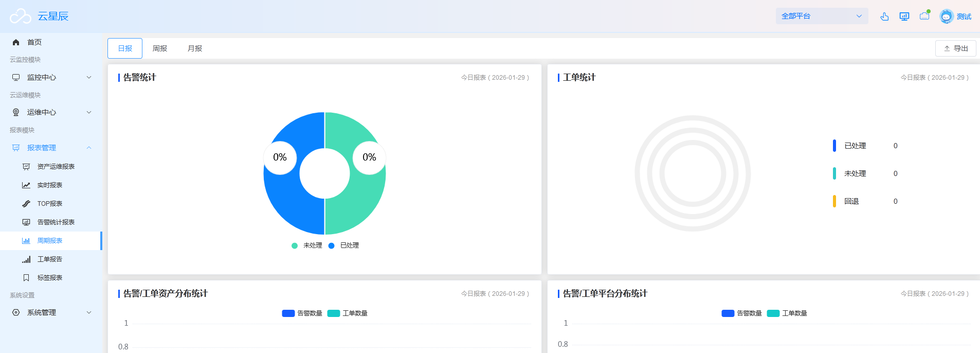
Task: Click the 工单报告 signal bars icon
Action: pos(26,259)
